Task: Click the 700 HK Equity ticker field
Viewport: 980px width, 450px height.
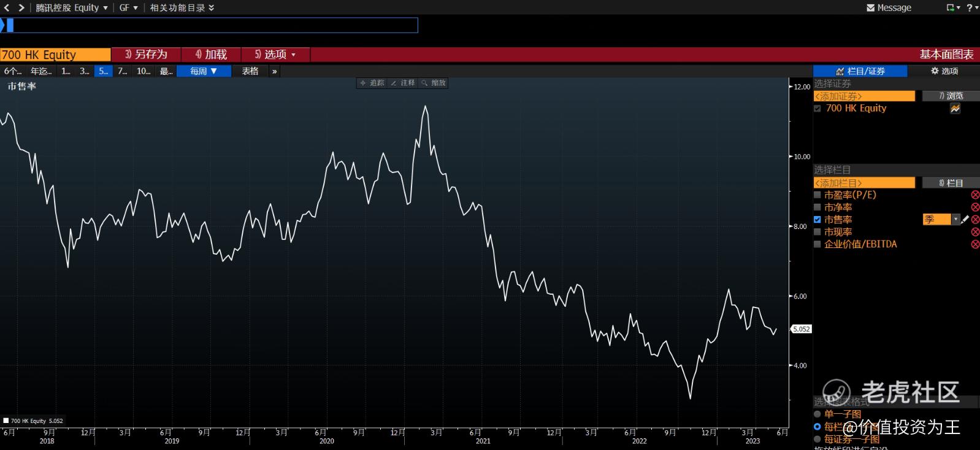Action: pyautogui.click(x=55, y=55)
